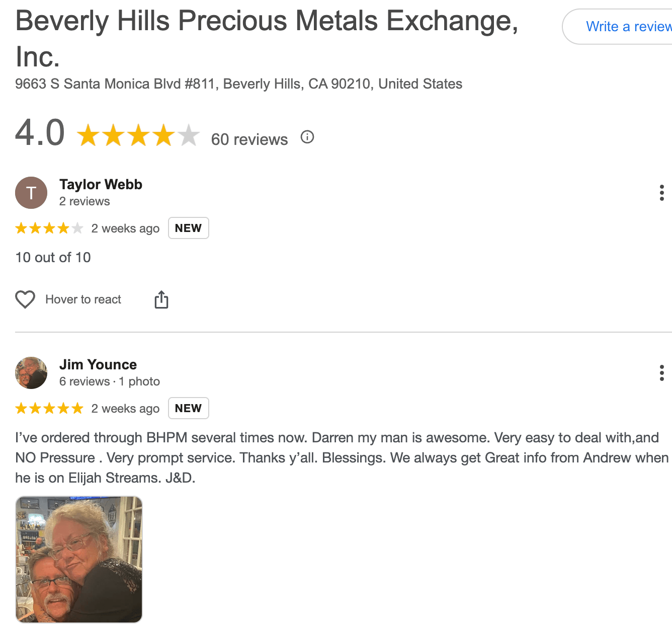The width and height of the screenshot is (672, 624).
Task: Click the NEW badge on Jim Younce's review
Action: [x=188, y=408]
